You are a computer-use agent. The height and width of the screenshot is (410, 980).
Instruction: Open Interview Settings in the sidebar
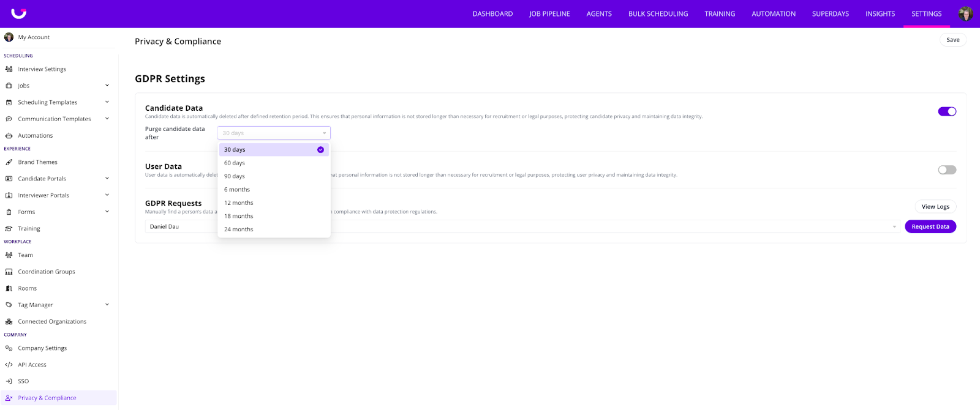[42, 69]
